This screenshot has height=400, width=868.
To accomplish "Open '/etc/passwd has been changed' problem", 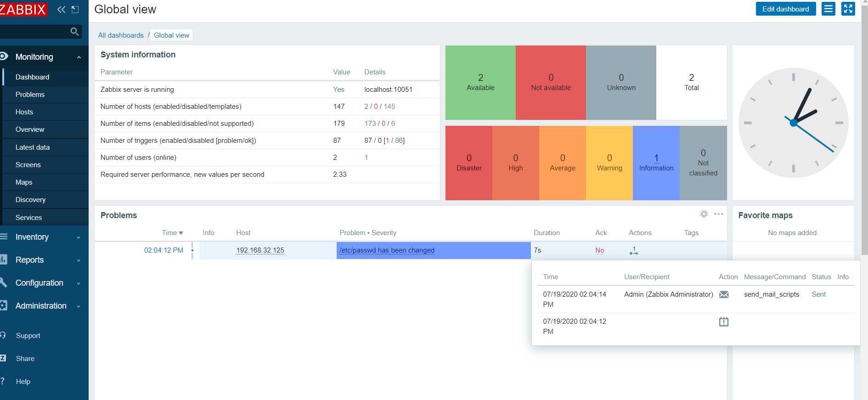I will [387, 250].
